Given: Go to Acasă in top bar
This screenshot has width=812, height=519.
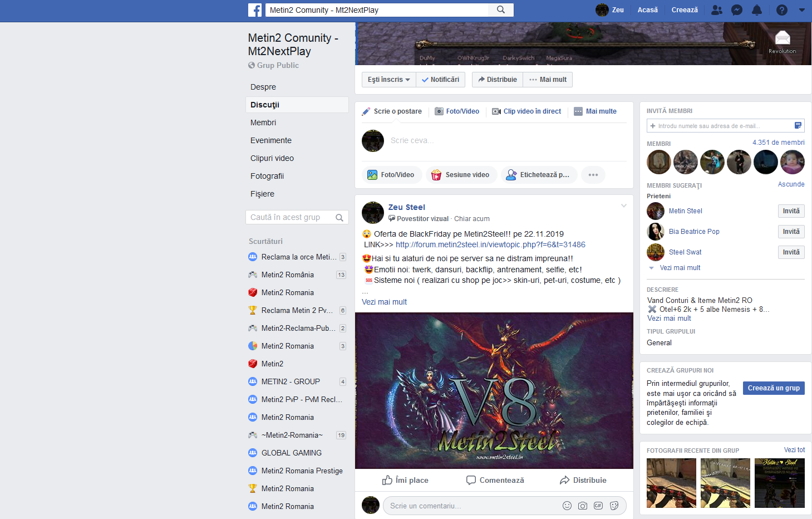Looking at the screenshot, I should pyautogui.click(x=648, y=10).
